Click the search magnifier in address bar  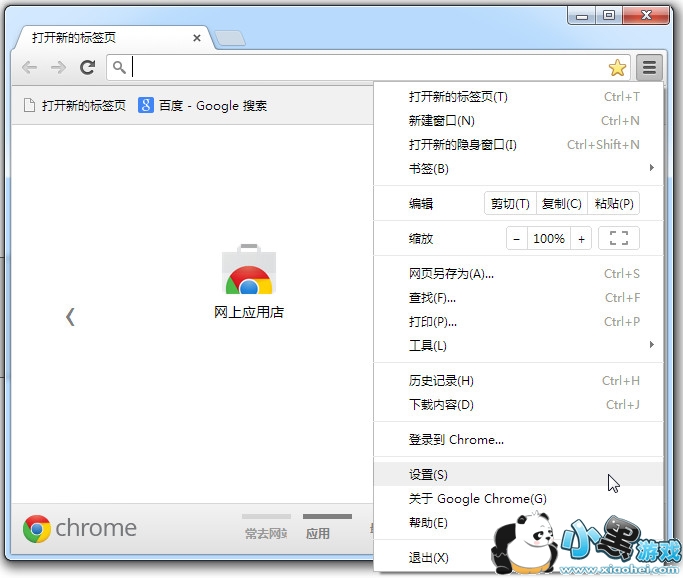point(119,67)
